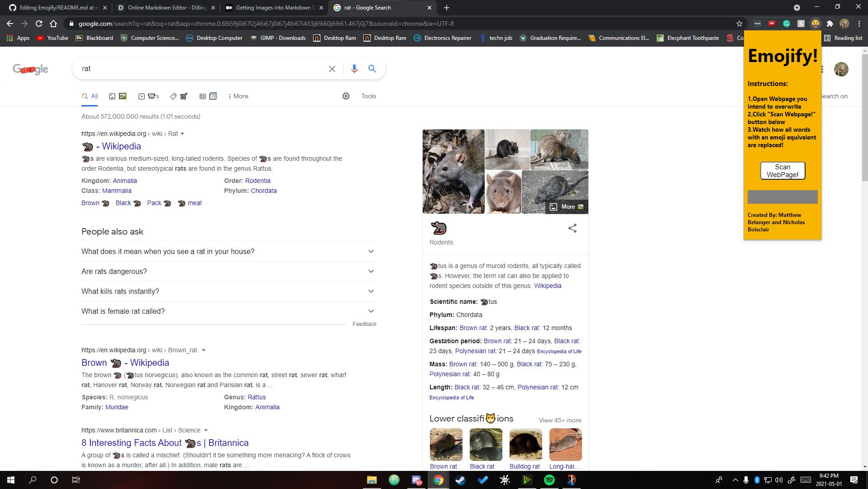Switch to the News results tab
868x489 pixels.
click(x=208, y=96)
